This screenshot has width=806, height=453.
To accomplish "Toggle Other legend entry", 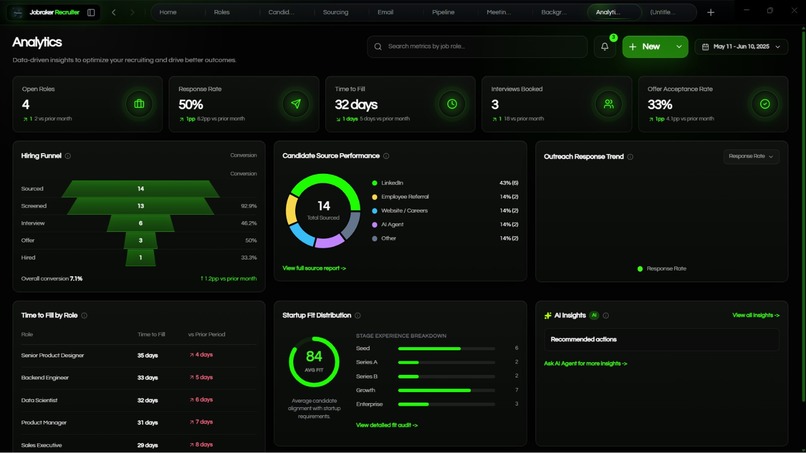I will 384,239.
